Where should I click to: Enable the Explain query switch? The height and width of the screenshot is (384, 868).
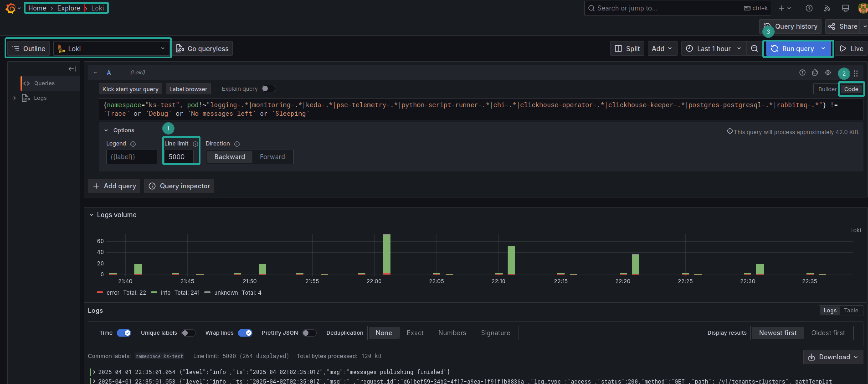tap(269, 88)
